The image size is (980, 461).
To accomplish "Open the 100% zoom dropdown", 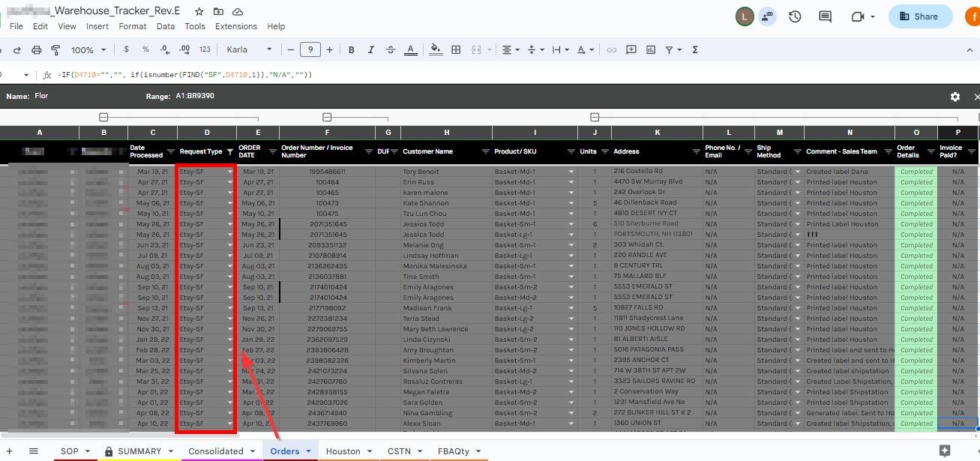I will [88, 50].
